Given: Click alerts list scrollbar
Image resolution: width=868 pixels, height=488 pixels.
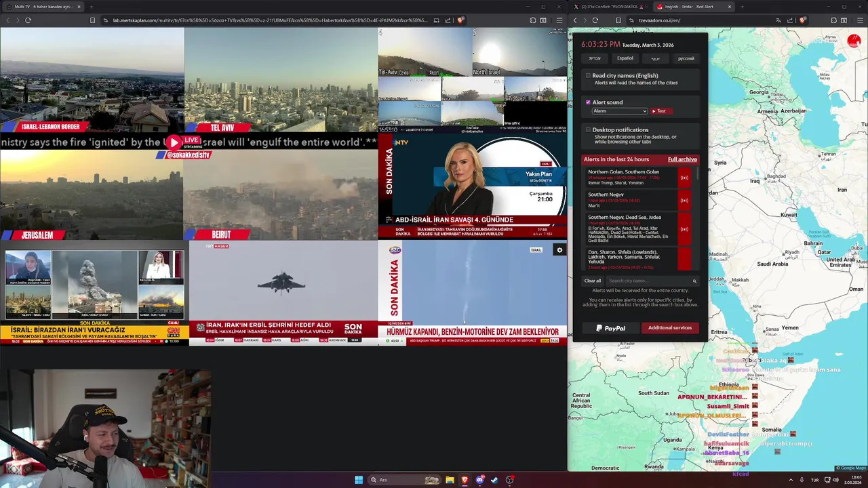Looking at the screenshot, I should point(697,174).
